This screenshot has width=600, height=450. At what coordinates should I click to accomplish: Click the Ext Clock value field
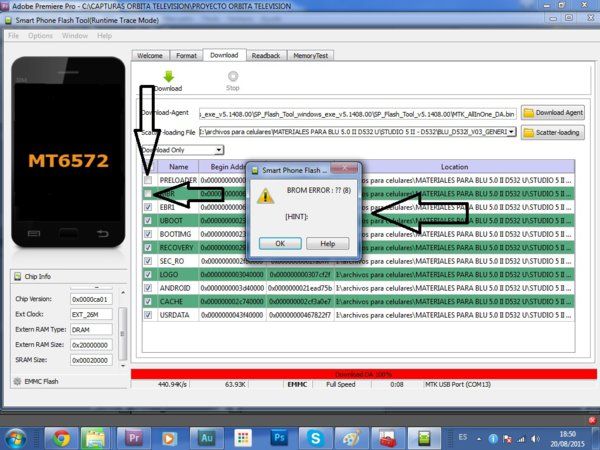pos(91,314)
